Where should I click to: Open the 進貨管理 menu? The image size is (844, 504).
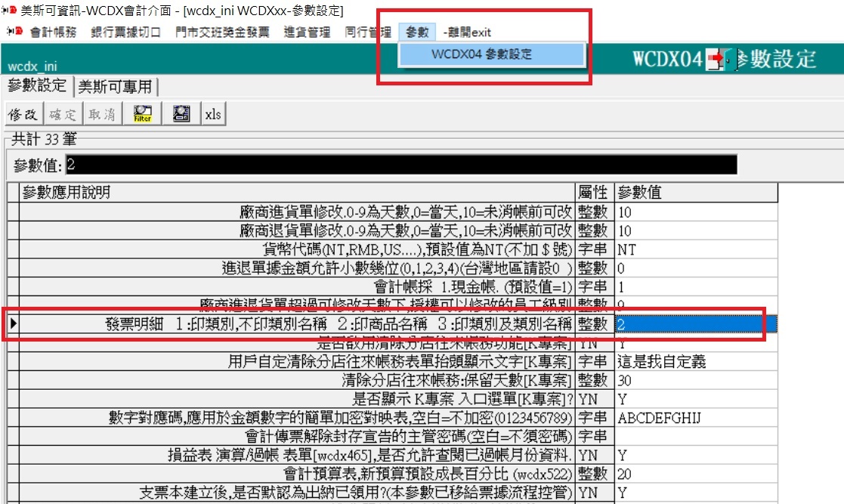coord(307,32)
